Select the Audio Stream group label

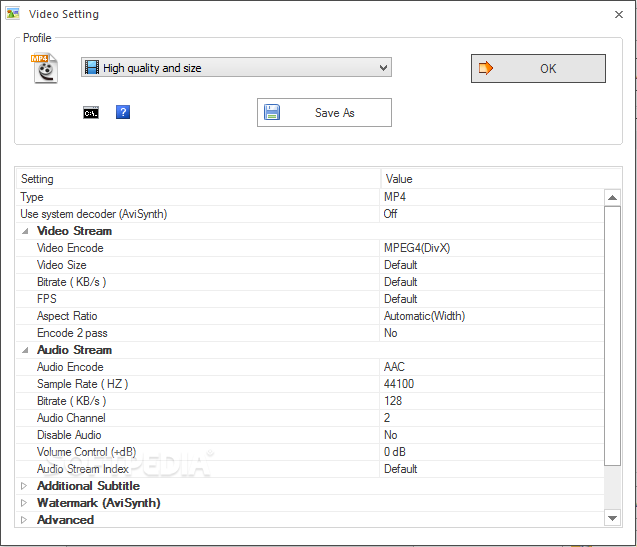click(74, 350)
